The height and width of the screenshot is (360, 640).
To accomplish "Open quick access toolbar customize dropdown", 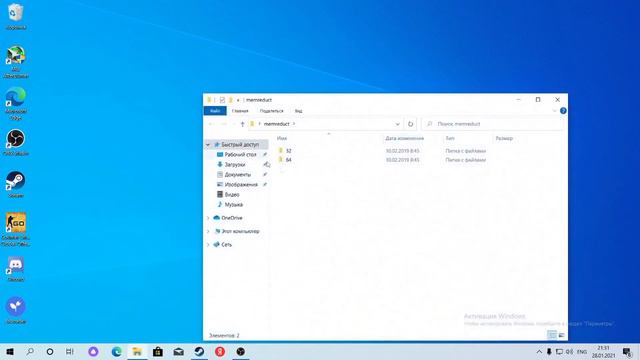I will pos(238,100).
